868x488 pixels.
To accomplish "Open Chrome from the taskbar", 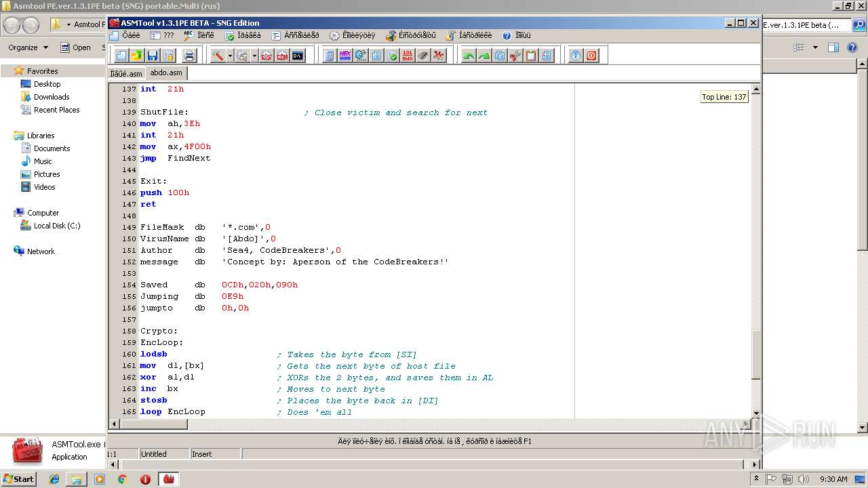I will 122,479.
